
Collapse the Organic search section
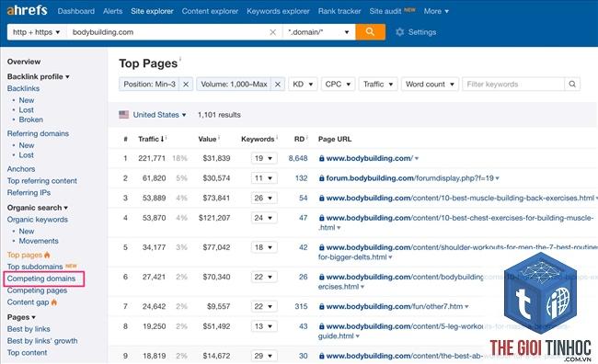point(38,208)
